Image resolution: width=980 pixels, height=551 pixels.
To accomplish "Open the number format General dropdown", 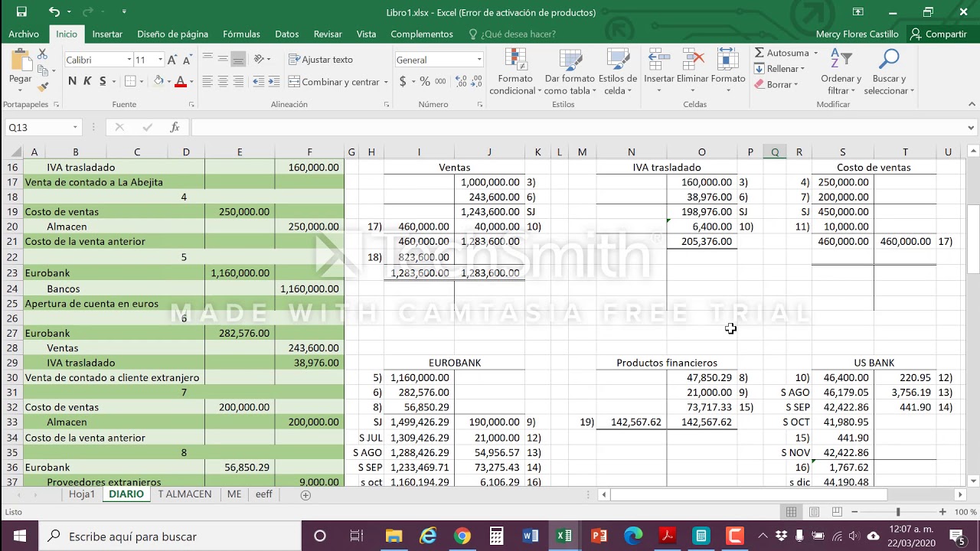I will [x=479, y=60].
